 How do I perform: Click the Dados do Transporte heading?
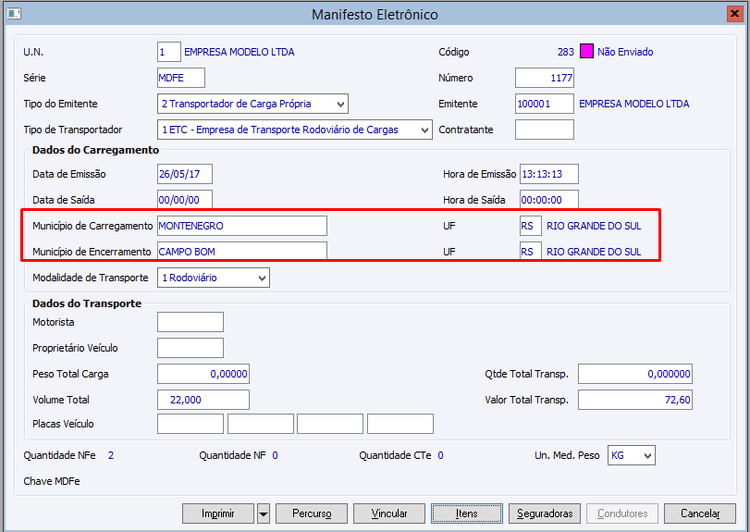tap(87, 304)
